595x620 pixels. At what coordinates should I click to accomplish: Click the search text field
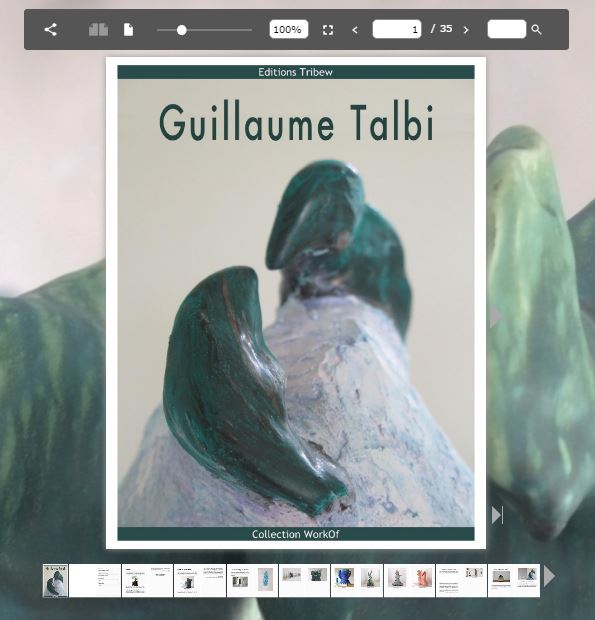(506, 29)
